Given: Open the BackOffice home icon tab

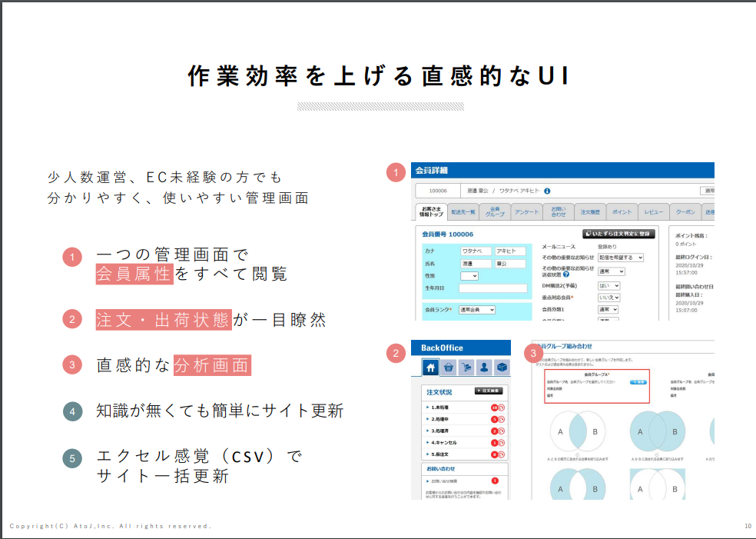Looking at the screenshot, I should (430, 368).
